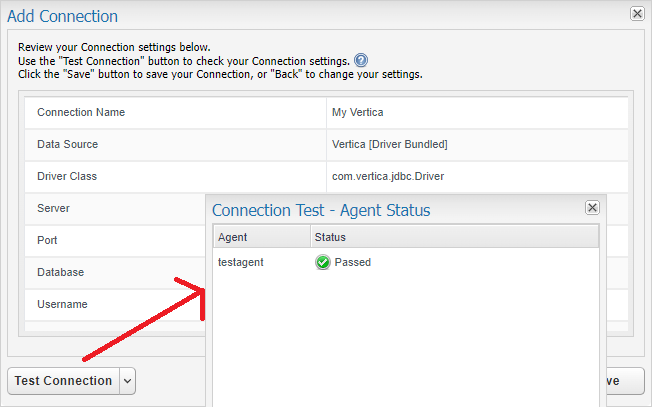Screen dimensions: 652x407
Task: Select the testagent row
Action: [x=406, y=262]
